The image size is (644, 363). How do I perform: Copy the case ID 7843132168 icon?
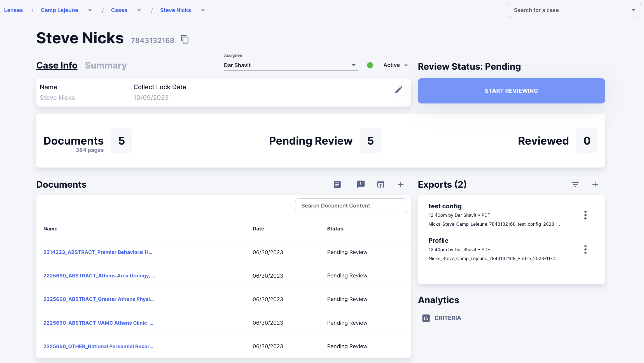pos(185,39)
